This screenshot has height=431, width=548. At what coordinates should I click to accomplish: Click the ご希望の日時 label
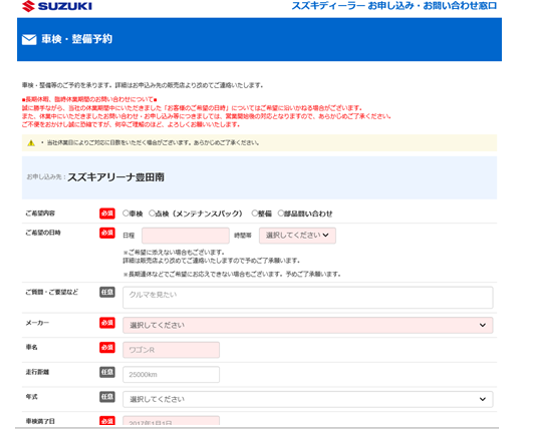click(x=43, y=233)
